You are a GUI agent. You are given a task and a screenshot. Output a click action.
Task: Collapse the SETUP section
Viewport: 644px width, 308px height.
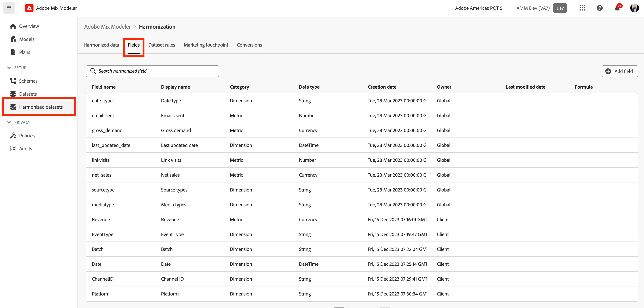(9, 68)
